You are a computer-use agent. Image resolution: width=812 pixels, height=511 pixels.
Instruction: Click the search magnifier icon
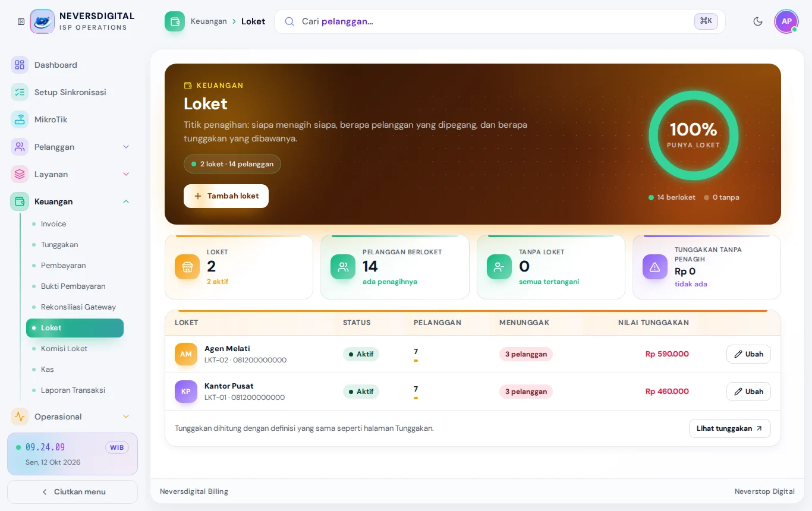pyautogui.click(x=289, y=21)
